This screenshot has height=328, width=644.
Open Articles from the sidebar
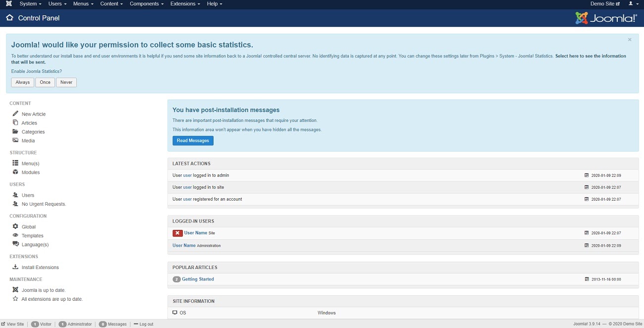click(x=30, y=122)
